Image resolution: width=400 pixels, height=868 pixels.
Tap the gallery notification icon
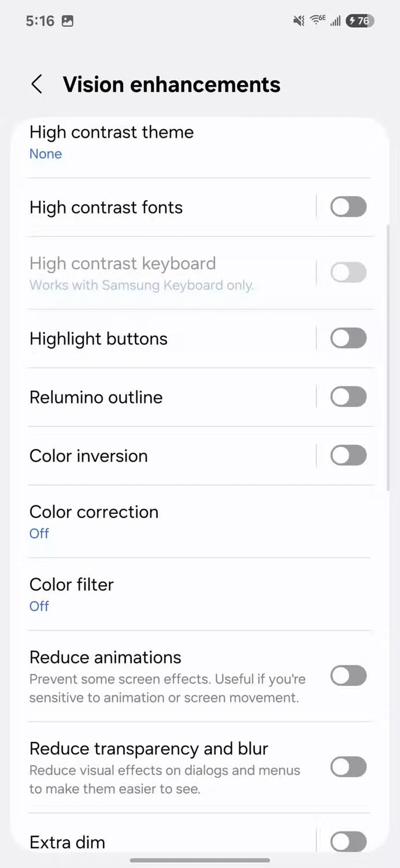click(68, 21)
